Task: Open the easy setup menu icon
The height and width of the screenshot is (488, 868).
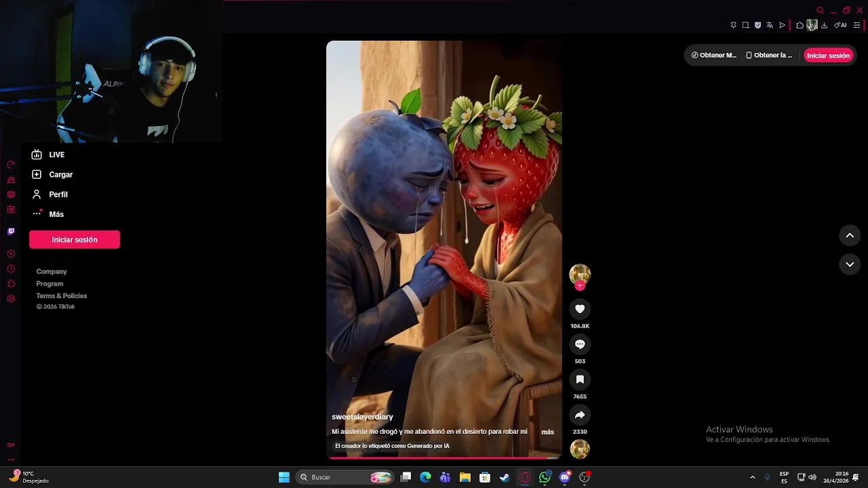Action: pyautogui.click(x=856, y=25)
